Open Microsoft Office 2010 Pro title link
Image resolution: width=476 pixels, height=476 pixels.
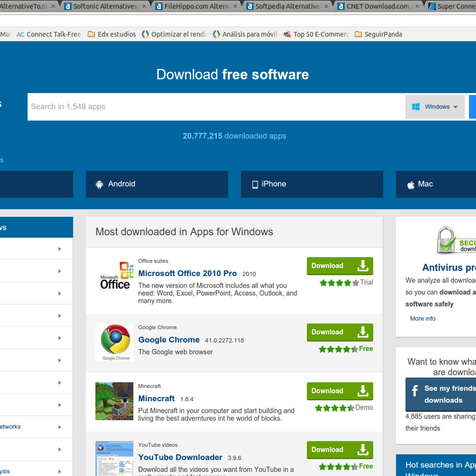[187, 273]
